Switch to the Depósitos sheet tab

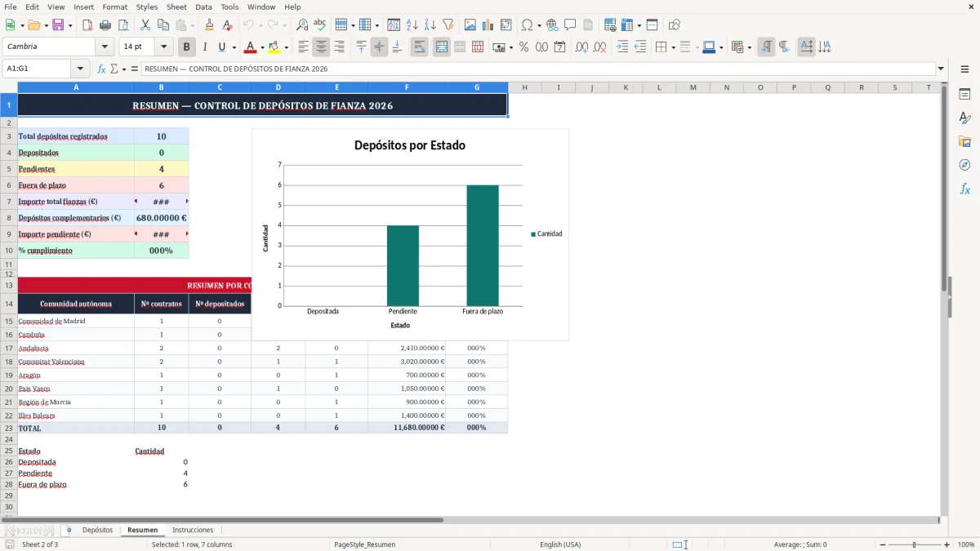click(x=97, y=530)
